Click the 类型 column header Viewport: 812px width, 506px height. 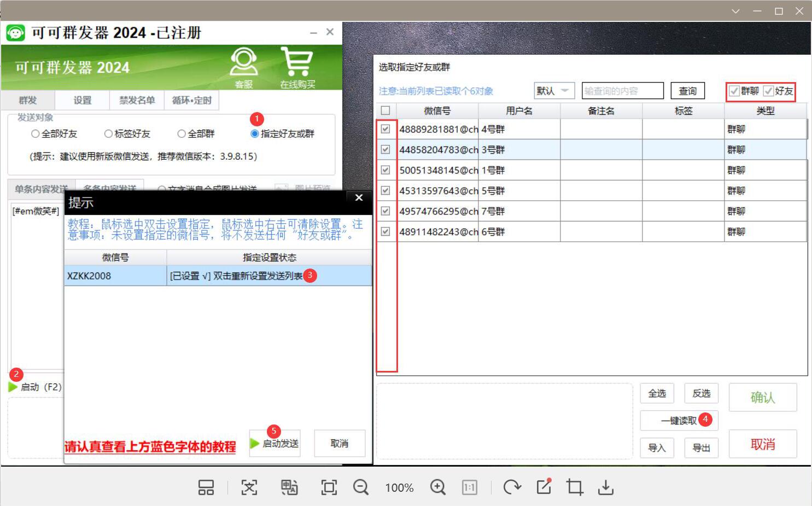tap(766, 110)
